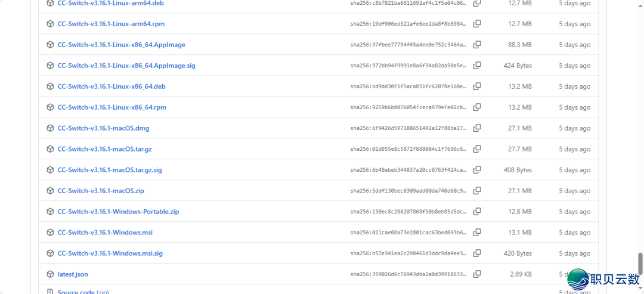Click the 12.8 MB size value
The width and height of the screenshot is (644, 294).
pos(519,212)
